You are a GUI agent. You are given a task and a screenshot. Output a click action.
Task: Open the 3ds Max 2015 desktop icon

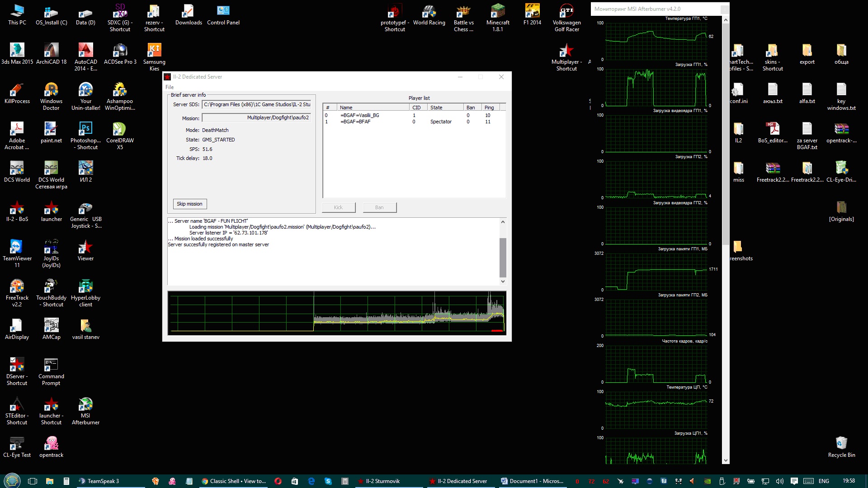17,54
